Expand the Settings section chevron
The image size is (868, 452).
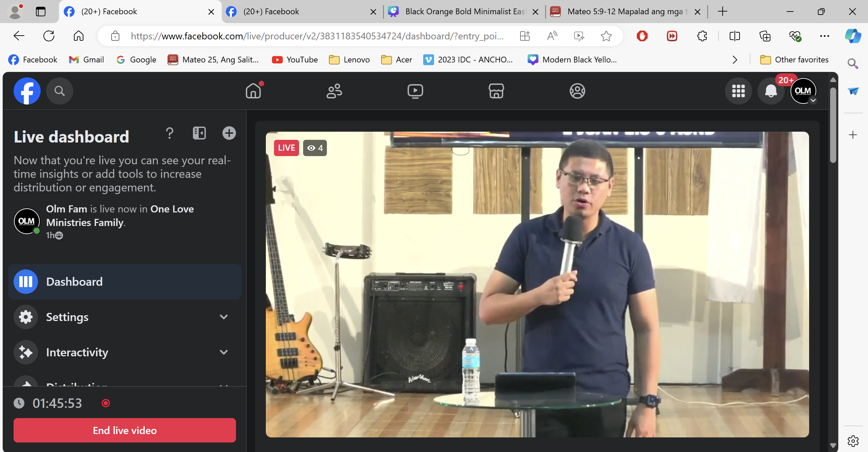point(223,317)
